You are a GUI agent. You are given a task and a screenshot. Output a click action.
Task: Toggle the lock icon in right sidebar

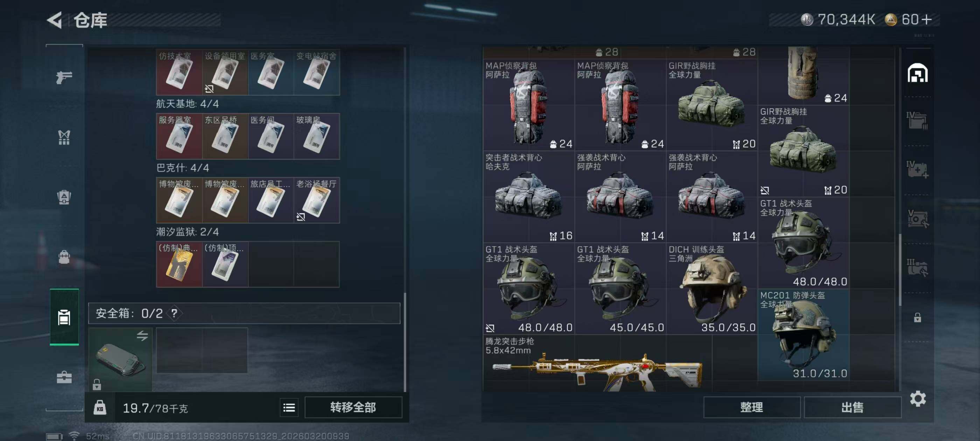pyautogui.click(x=917, y=317)
